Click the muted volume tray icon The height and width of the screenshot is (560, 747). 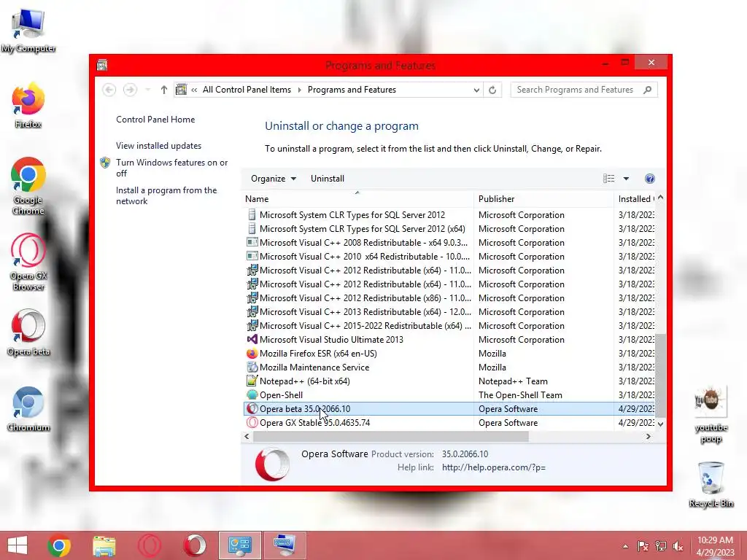(x=678, y=546)
